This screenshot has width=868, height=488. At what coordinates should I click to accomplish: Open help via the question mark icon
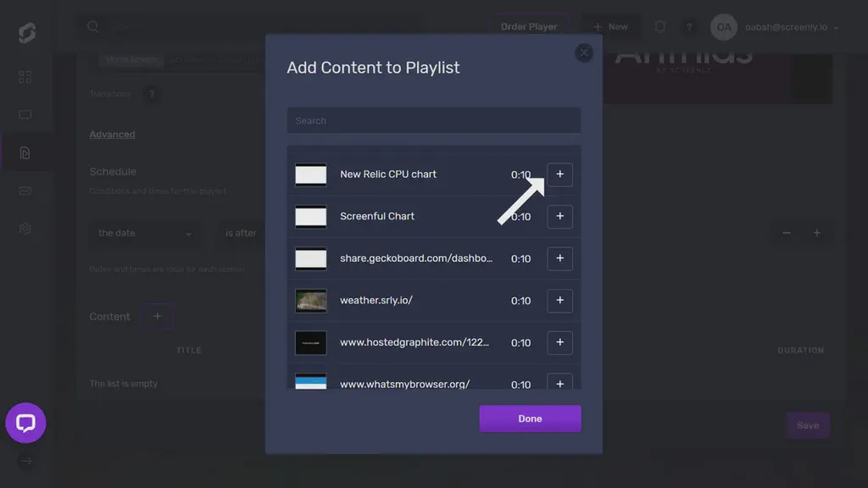point(689,26)
